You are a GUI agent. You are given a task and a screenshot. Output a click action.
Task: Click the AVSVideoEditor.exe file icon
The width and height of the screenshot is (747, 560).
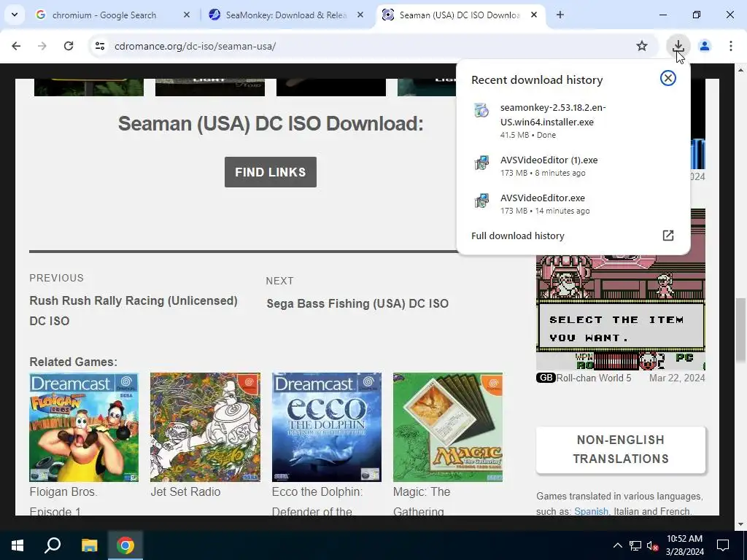[481, 201]
